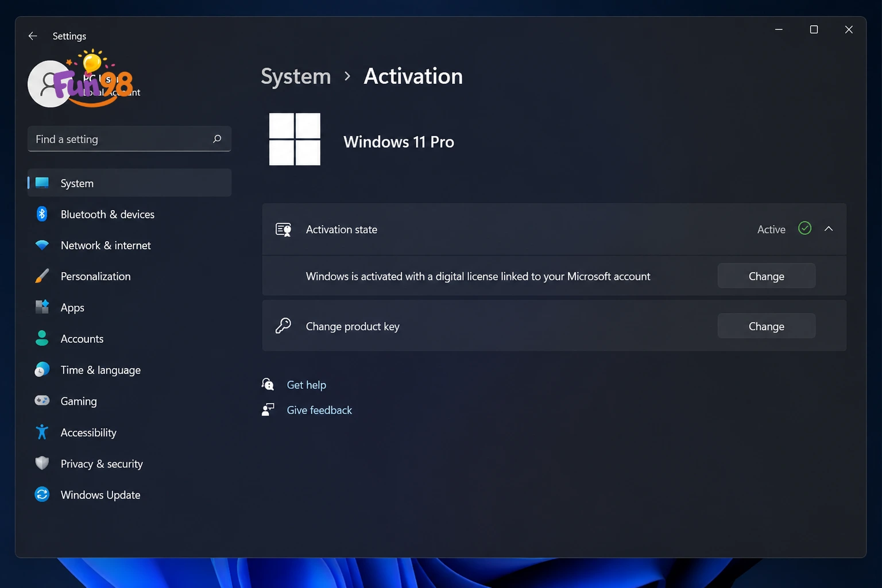Click the System breadcrumb link

(296, 76)
